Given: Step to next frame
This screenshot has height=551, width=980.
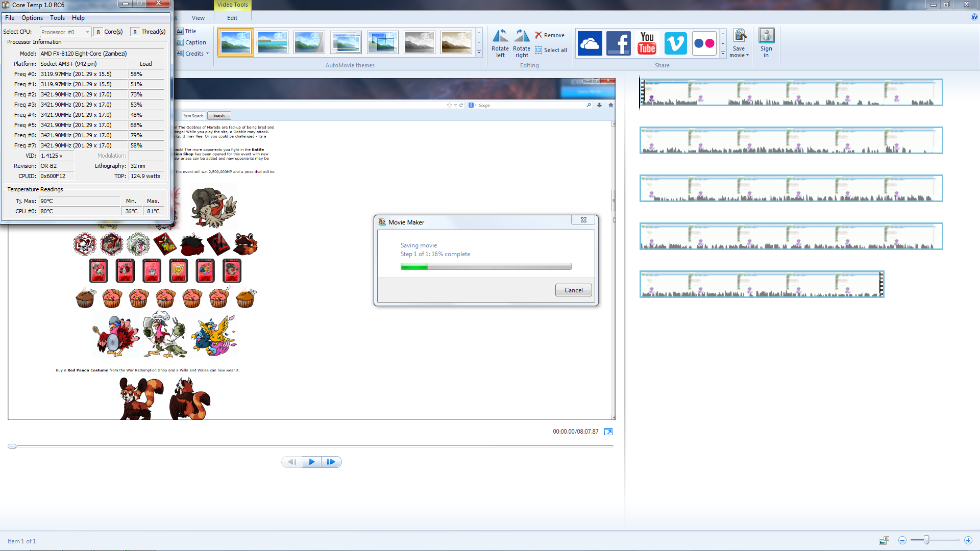Looking at the screenshot, I should pyautogui.click(x=331, y=462).
